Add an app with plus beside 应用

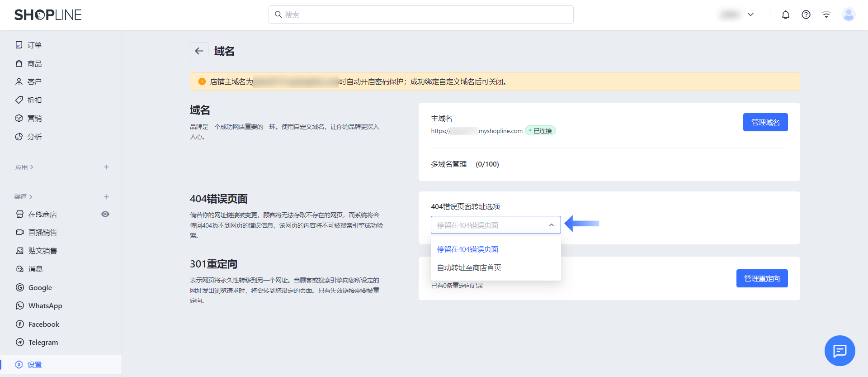point(106,167)
